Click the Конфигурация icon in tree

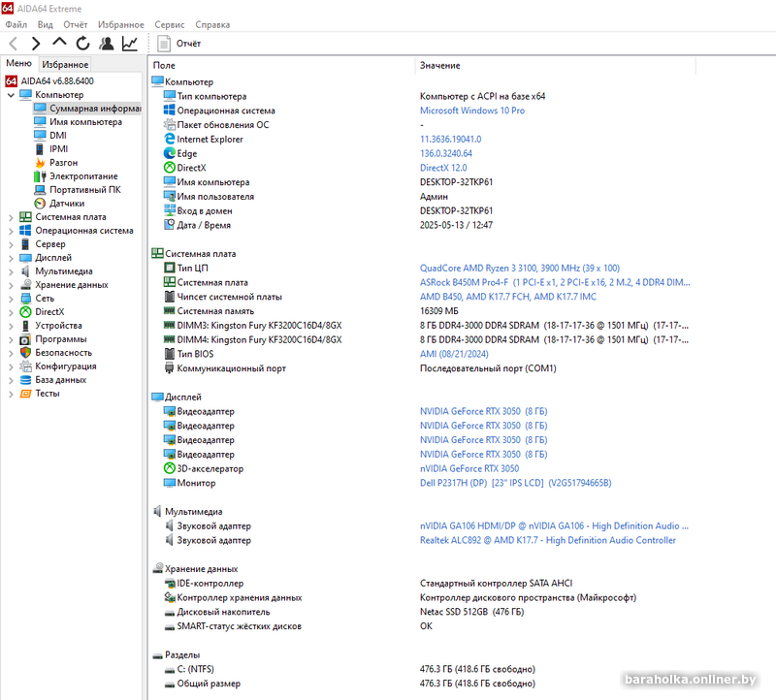pos(25,366)
